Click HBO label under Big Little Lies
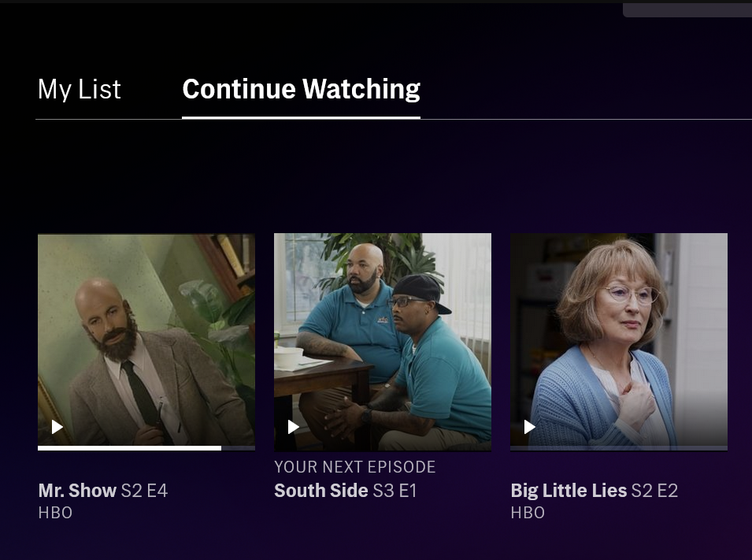Viewport: 752px width, 560px height. pos(528,513)
